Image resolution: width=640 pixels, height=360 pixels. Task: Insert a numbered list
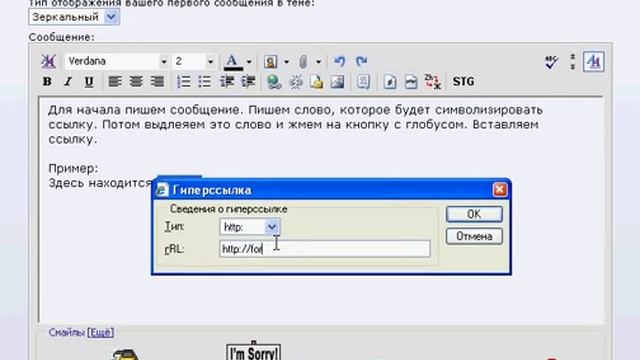point(184,82)
